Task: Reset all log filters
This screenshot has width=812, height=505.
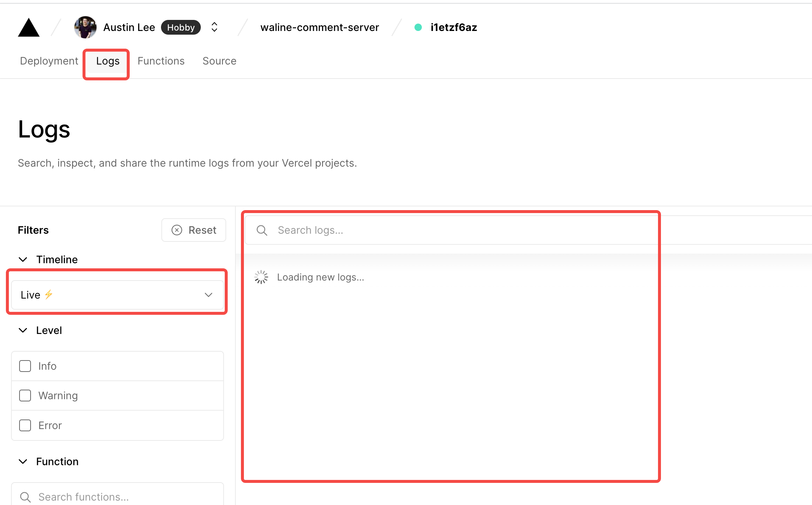Action: [x=193, y=230]
